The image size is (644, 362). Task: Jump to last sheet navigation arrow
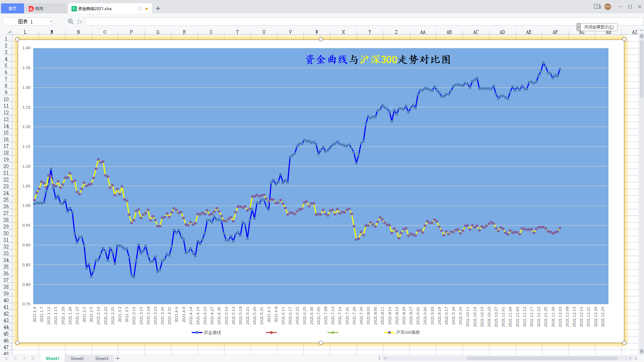point(33,358)
